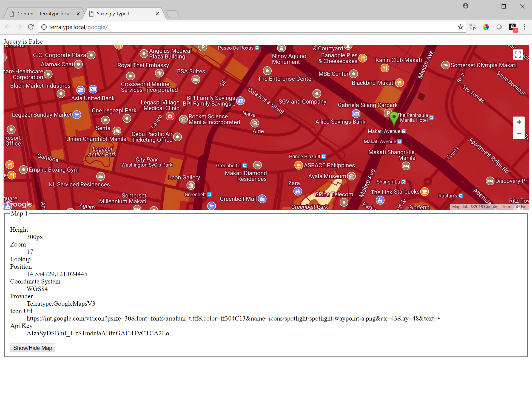Zoom out on the map

tap(519, 134)
